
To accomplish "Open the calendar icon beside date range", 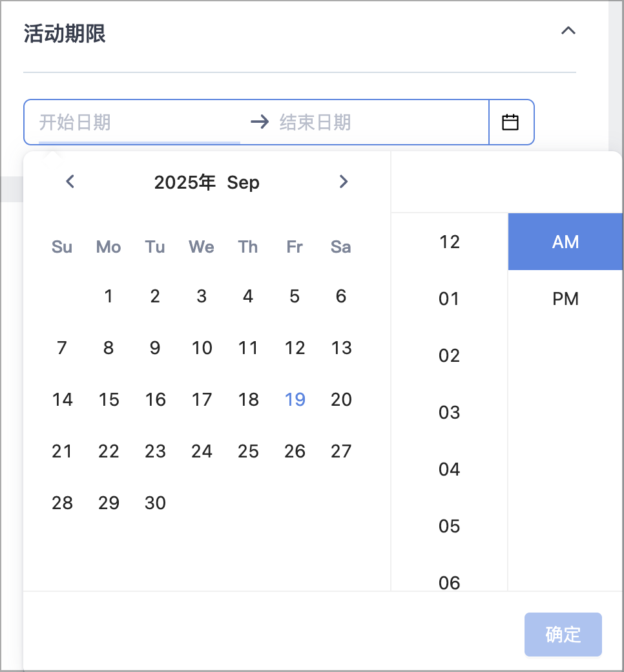I will pyautogui.click(x=510, y=122).
